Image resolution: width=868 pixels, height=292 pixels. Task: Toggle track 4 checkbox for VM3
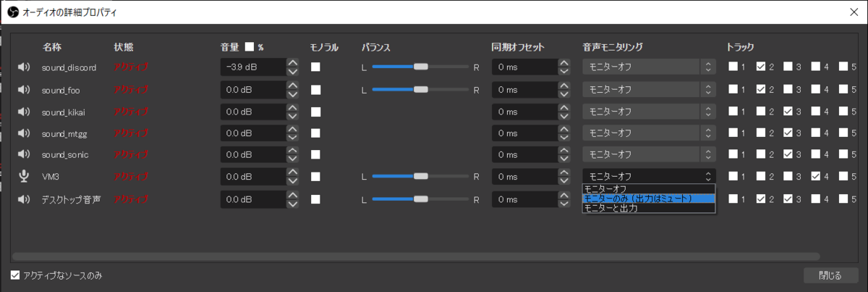tap(816, 176)
